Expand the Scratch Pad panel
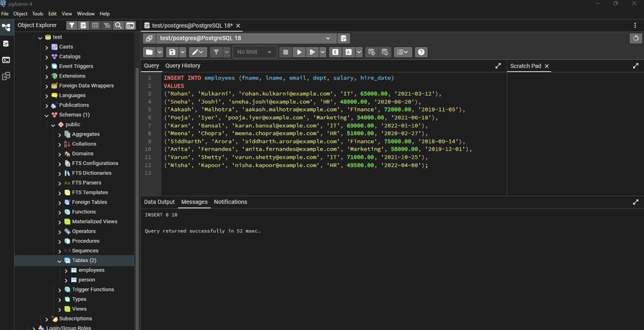This screenshot has height=330, width=644. pyautogui.click(x=636, y=66)
